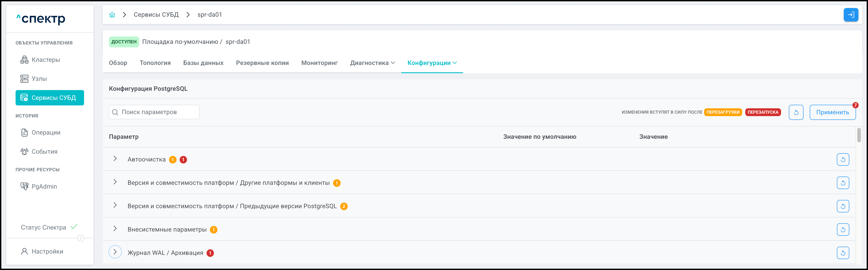Click the home breadcrumb icon
Screen dimensions: 868x270
pyautogui.click(x=112, y=15)
